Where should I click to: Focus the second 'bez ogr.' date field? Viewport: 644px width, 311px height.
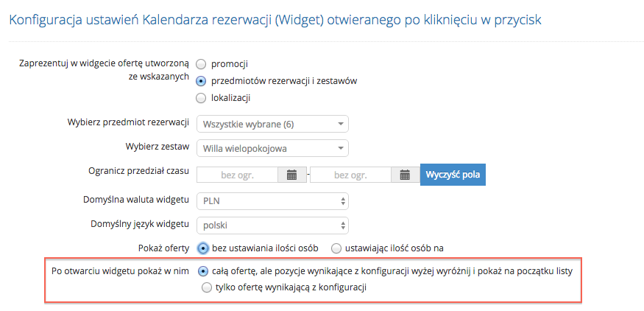pyautogui.click(x=351, y=175)
